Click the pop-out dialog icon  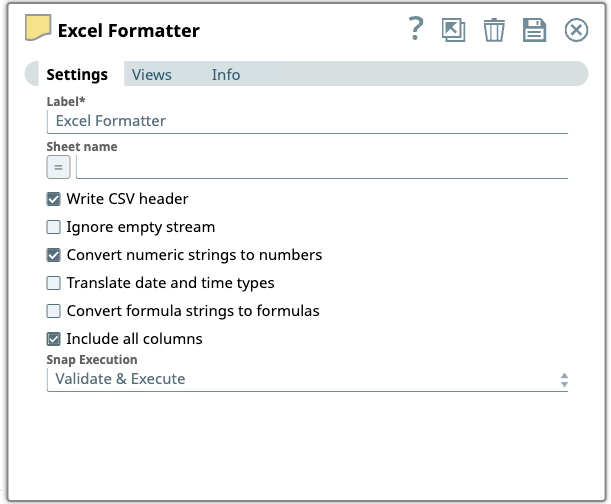454,30
